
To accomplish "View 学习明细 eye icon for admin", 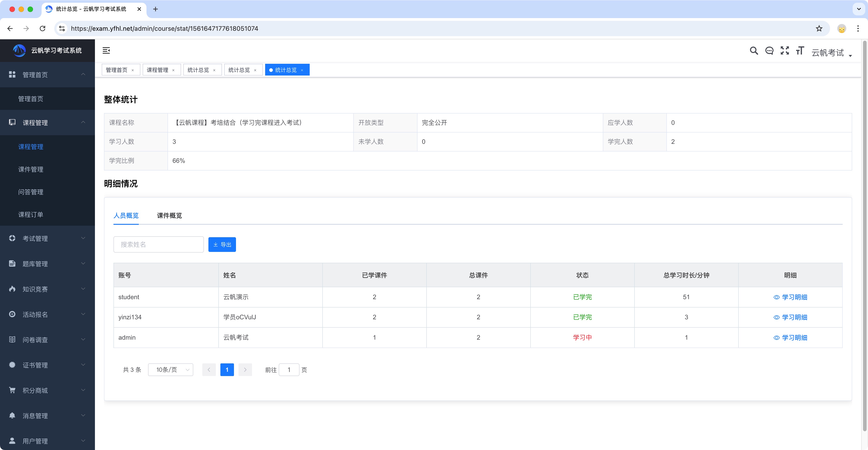I will [x=776, y=338].
